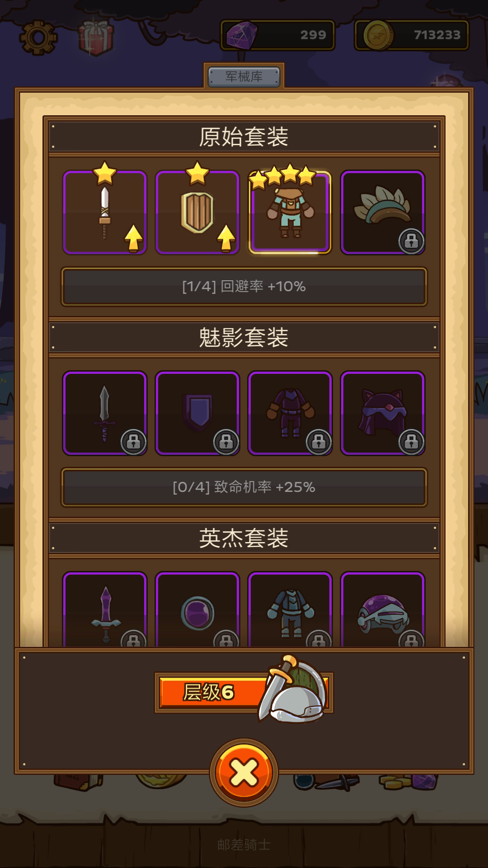Image resolution: width=488 pixels, height=868 pixels.
Task: Select the locked 英杰套装 purple sword
Action: (x=105, y=609)
